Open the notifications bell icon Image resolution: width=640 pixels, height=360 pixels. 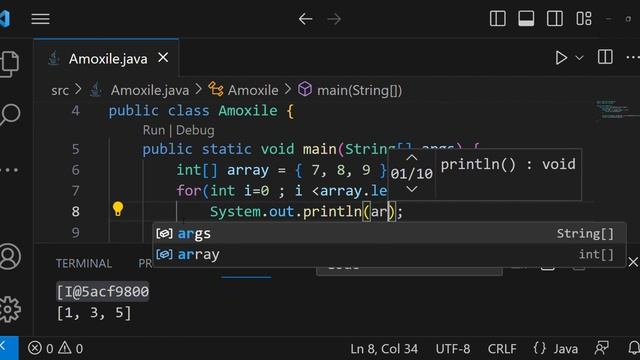click(x=634, y=348)
